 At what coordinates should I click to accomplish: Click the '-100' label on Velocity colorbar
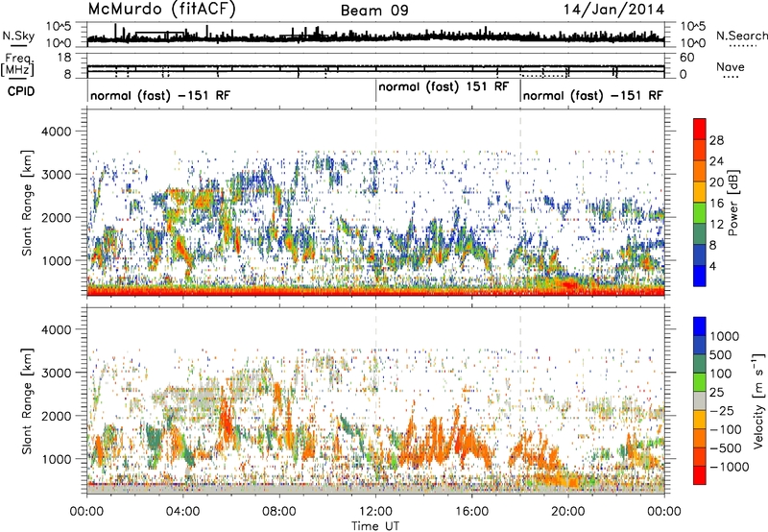726,429
